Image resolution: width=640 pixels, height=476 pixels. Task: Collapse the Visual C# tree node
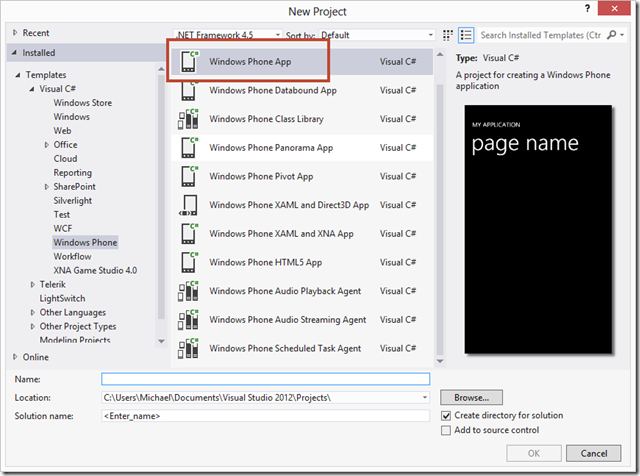click(32, 89)
